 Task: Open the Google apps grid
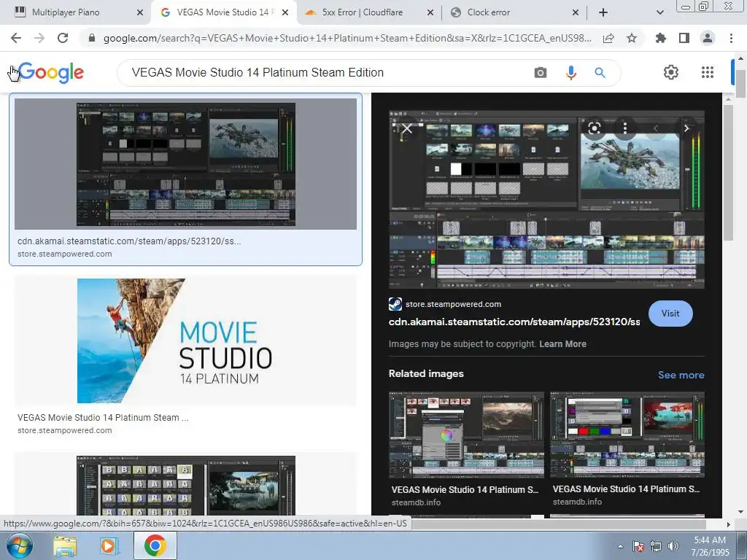[708, 72]
